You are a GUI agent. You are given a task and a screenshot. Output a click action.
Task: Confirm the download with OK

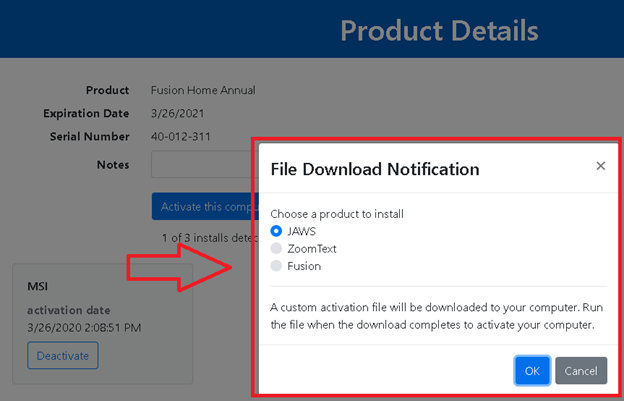click(x=532, y=371)
